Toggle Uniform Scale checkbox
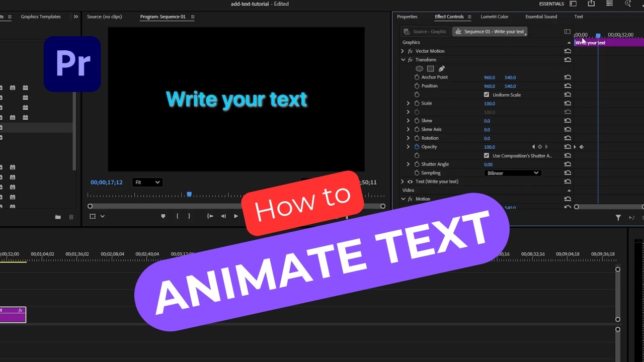 pyautogui.click(x=487, y=95)
